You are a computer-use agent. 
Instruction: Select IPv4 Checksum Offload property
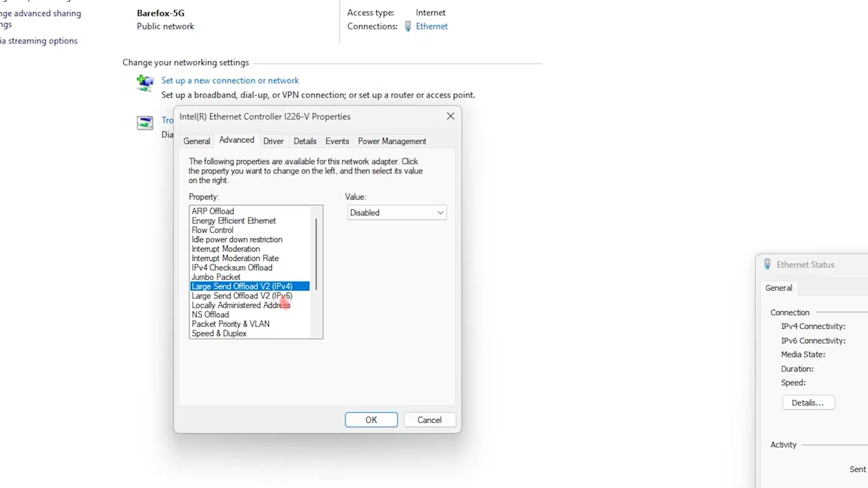click(x=250, y=267)
